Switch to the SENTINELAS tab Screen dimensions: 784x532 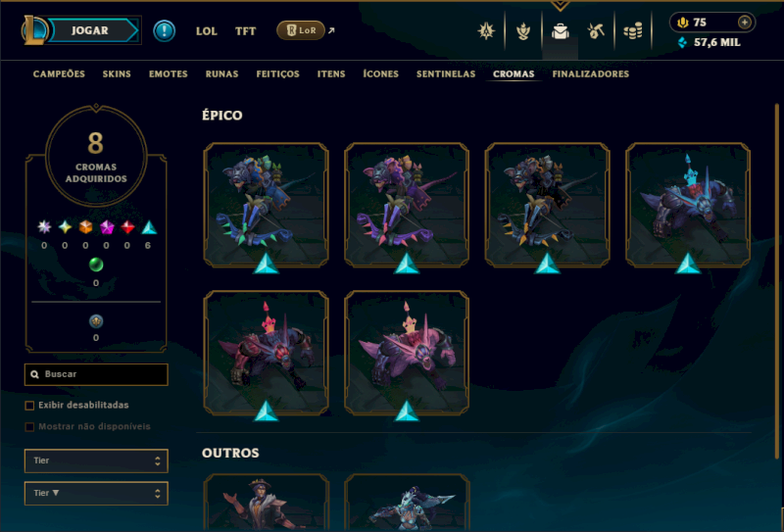(446, 74)
